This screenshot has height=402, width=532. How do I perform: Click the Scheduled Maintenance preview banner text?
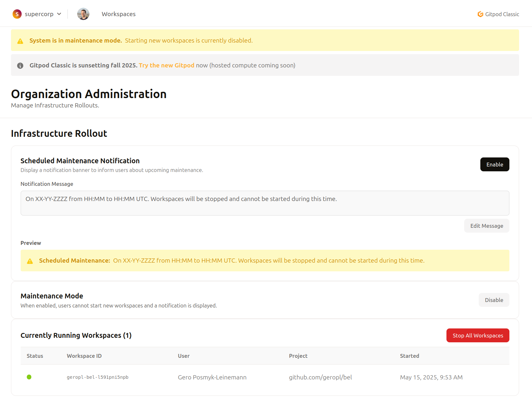(x=232, y=260)
